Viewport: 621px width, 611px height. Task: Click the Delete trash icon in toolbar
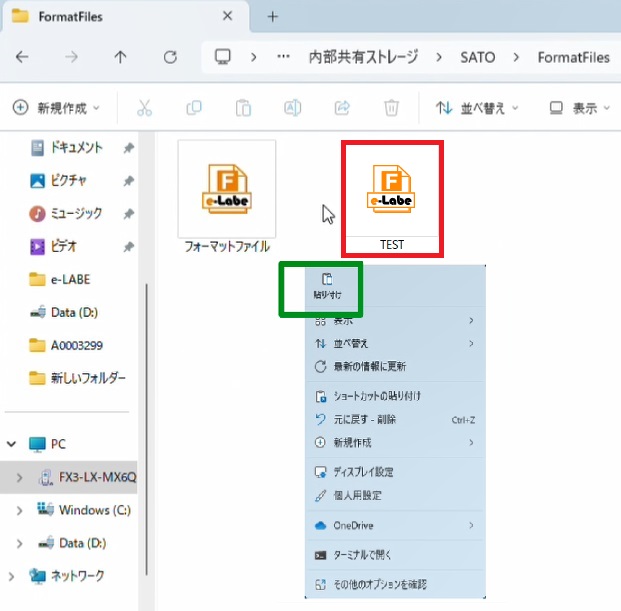pos(392,108)
